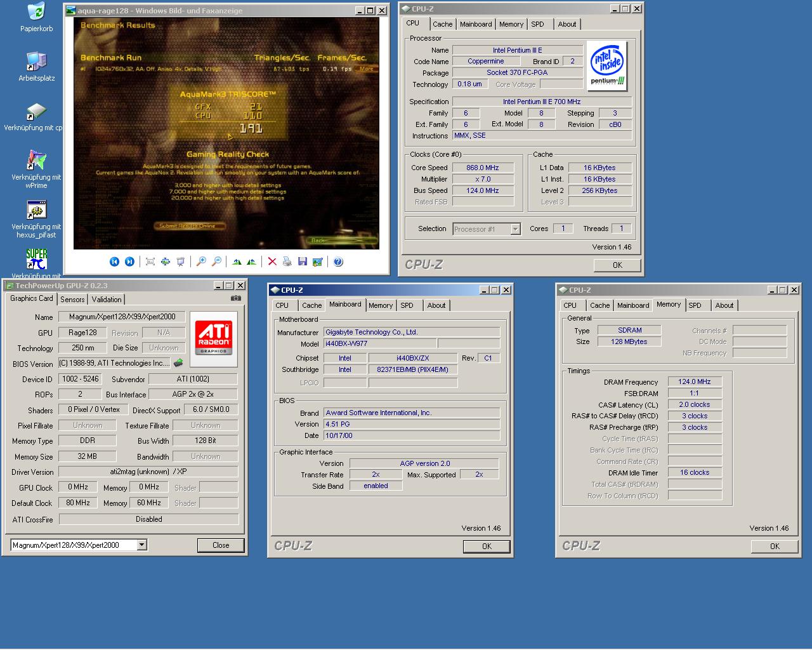Rotate image clockwise in picture viewer

(237, 262)
